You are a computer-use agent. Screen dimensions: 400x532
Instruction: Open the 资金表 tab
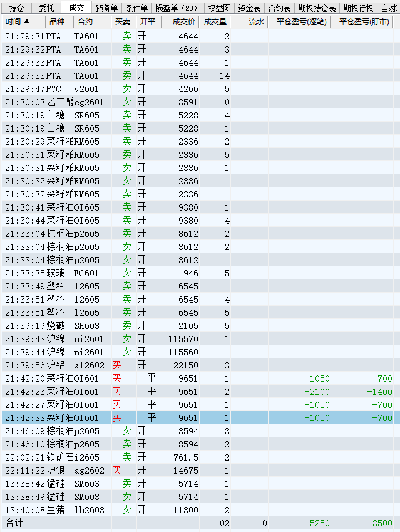click(249, 8)
